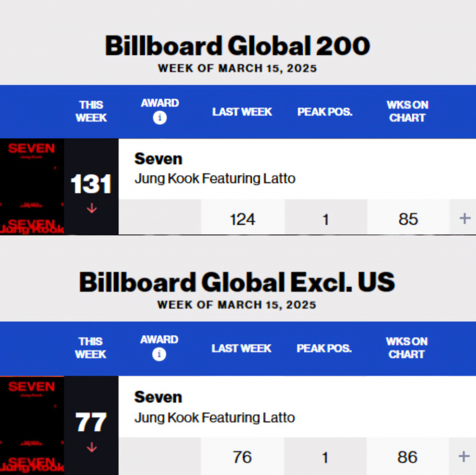
Task: Select the Wks on Chart header in Global 200
Action: [x=407, y=112]
